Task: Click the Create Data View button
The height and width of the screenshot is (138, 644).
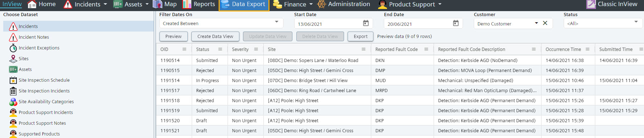Action: (x=215, y=36)
